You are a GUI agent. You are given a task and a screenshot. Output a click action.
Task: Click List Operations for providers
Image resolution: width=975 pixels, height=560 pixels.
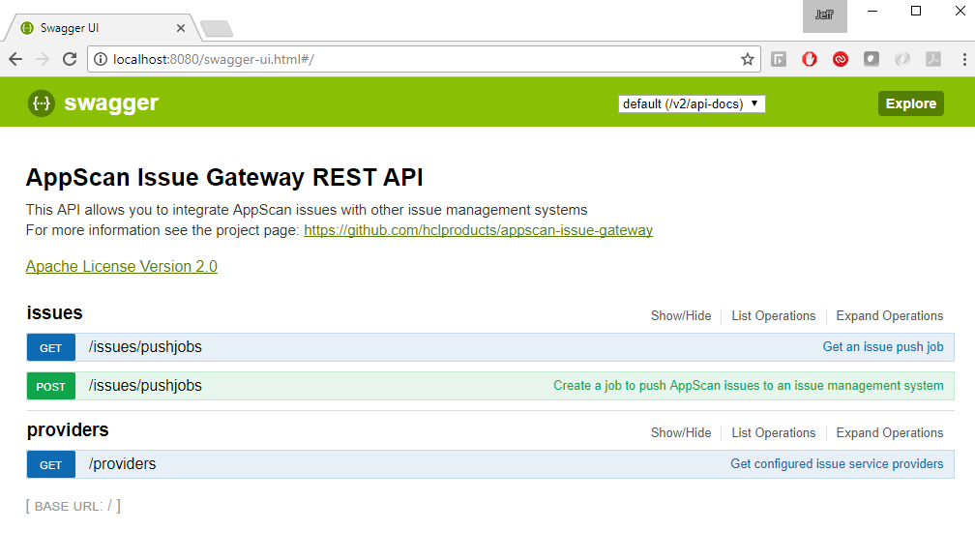[x=773, y=432]
